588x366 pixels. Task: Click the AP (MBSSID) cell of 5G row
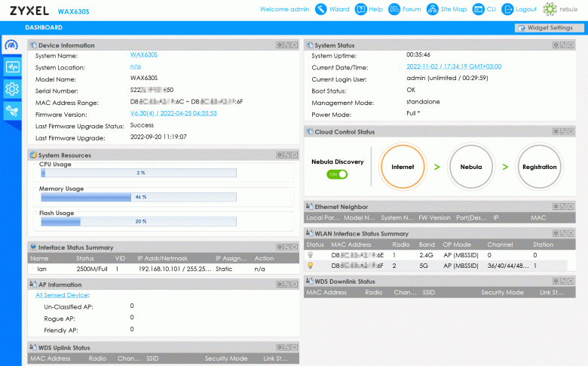pyautogui.click(x=461, y=266)
